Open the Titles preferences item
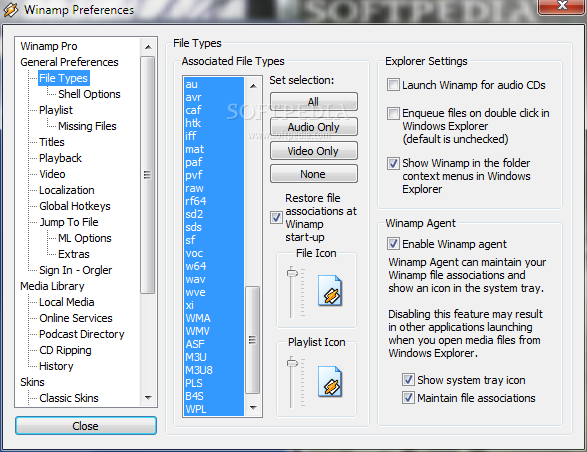The width and height of the screenshot is (587, 452). (x=52, y=142)
